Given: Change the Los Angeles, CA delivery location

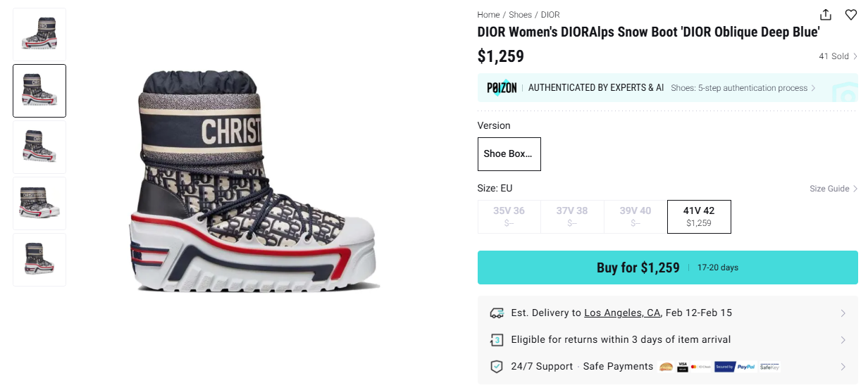Looking at the screenshot, I should point(622,313).
